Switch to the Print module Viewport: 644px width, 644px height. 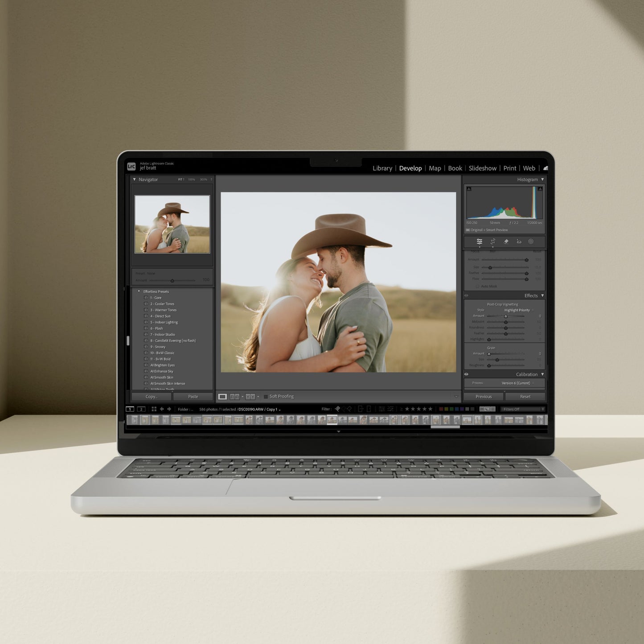[x=510, y=168]
